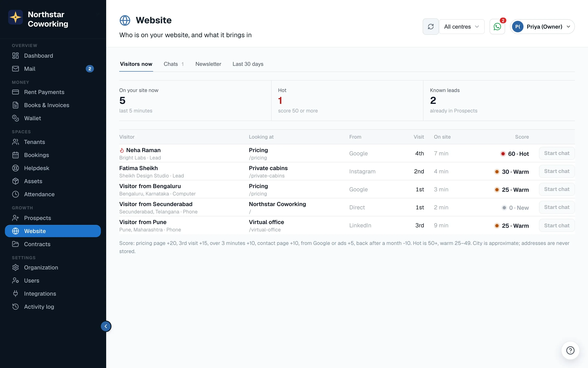
Task: Start chat with Visitor from Secunderabad
Action: coord(557,207)
